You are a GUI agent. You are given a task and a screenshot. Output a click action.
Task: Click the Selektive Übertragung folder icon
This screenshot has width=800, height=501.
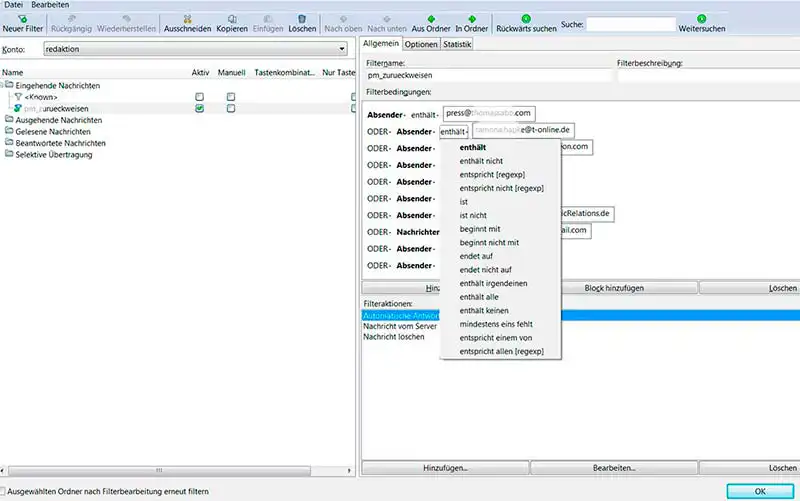[x=9, y=154]
